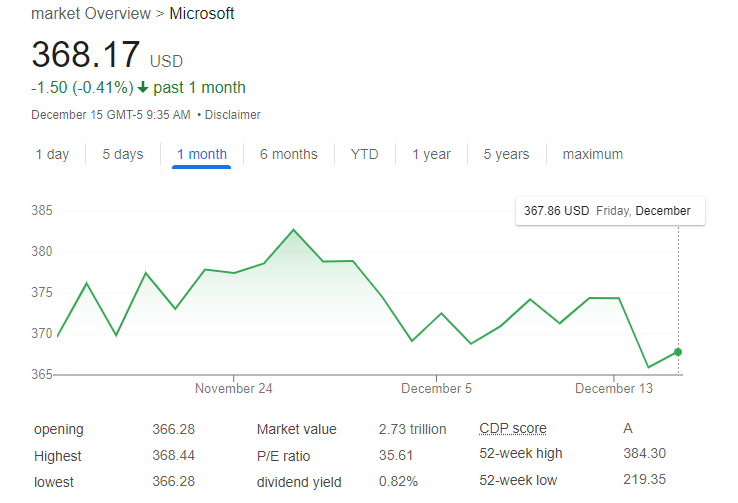This screenshot has width=738, height=503.
Task: Click the green down arrow icon
Action: tap(143, 88)
